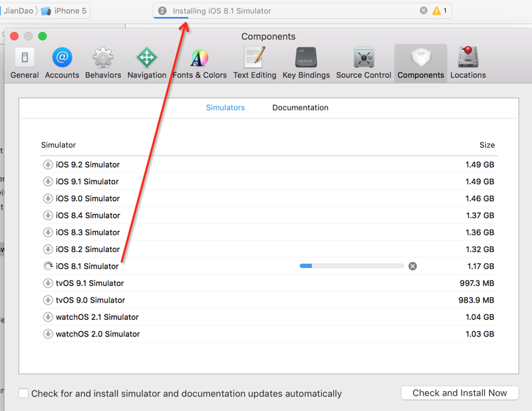The image size is (532, 411).
Task: Enable automatic simulator and documentation updates checkbox
Action: tap(23, 393)
